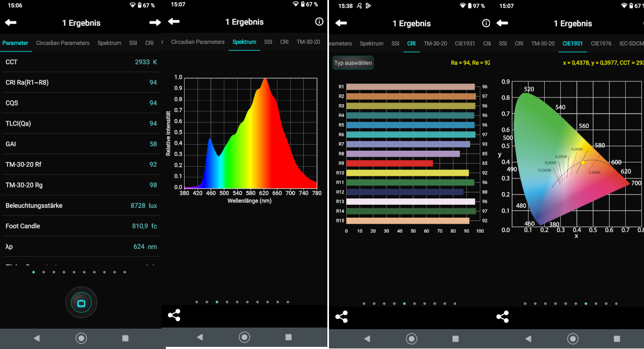Tap the spectrum peak near 624 nm
This screenshot has width=644, height=349.
click(x=265, y=79)
